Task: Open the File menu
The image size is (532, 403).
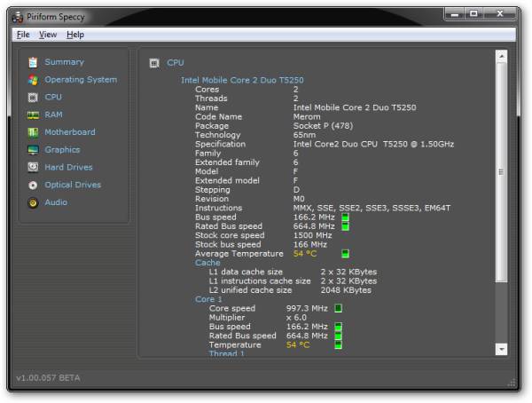Action: point(23,35)
